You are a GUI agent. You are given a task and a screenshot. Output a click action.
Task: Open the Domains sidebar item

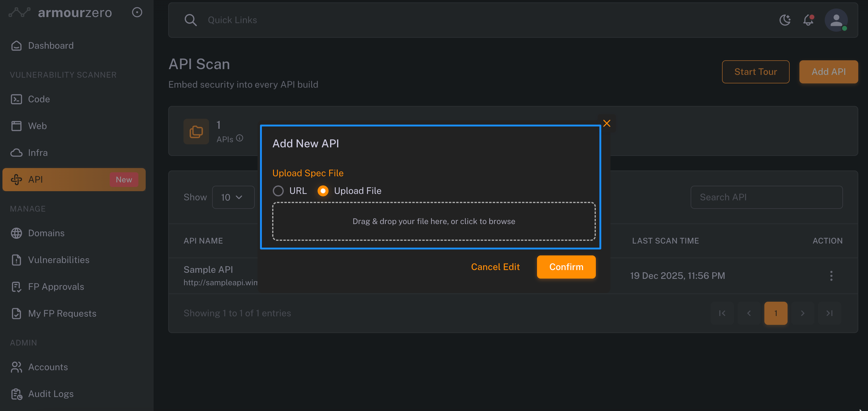pos(46,233)
